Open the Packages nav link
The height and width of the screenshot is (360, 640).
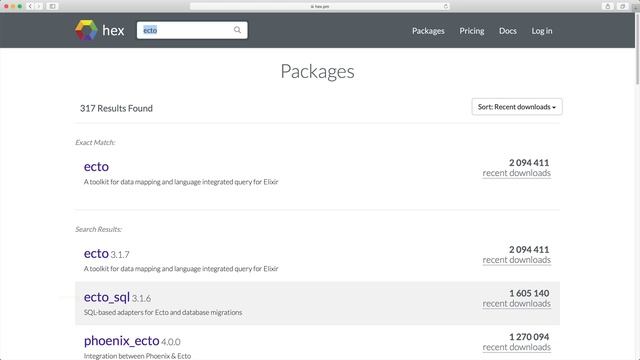coord(428,31)
